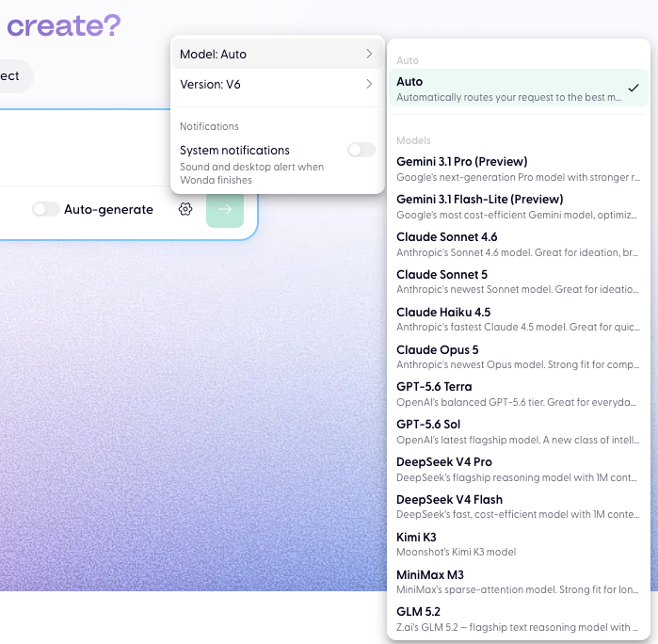The image size is (658, 644).
Task: Click the Auto-generate label text
Action: pyautogui.click(x=108, y=209)
